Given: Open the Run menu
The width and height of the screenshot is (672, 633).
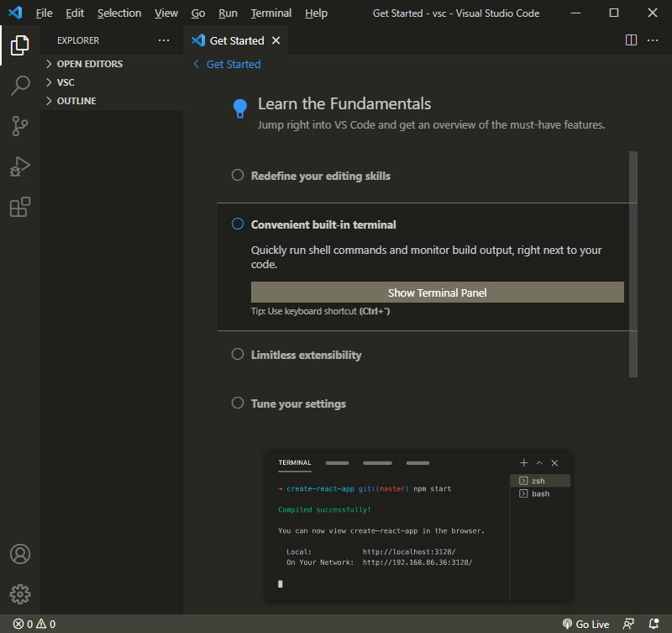Looking at the screenshot, I should pos(228,13).
